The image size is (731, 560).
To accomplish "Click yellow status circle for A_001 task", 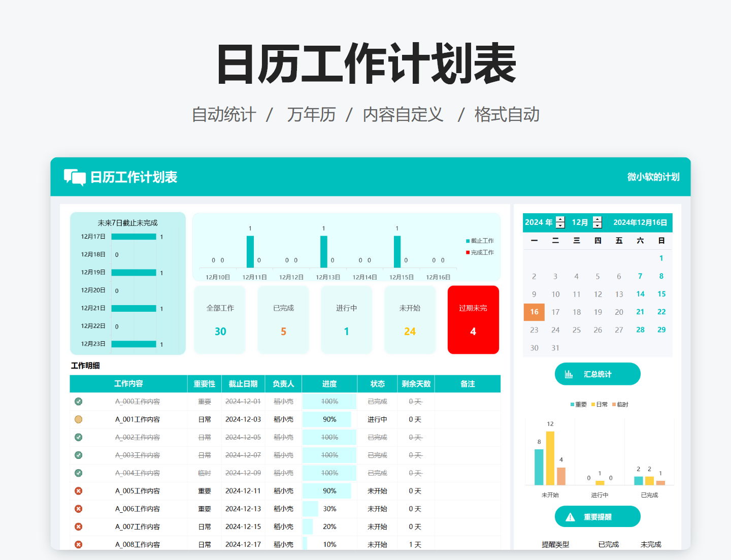I will [79, 419].
